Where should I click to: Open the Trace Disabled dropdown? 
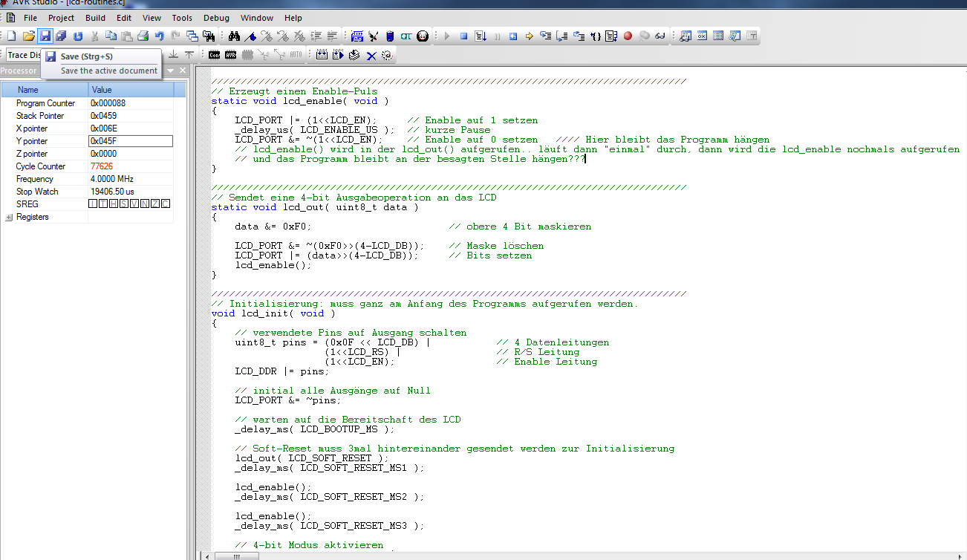pos(24,55)
